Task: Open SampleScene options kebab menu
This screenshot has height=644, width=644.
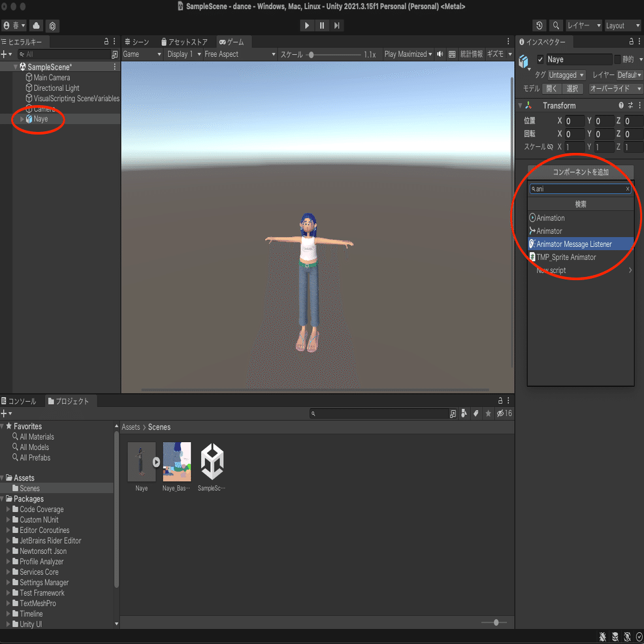Action: coord(114,67)
